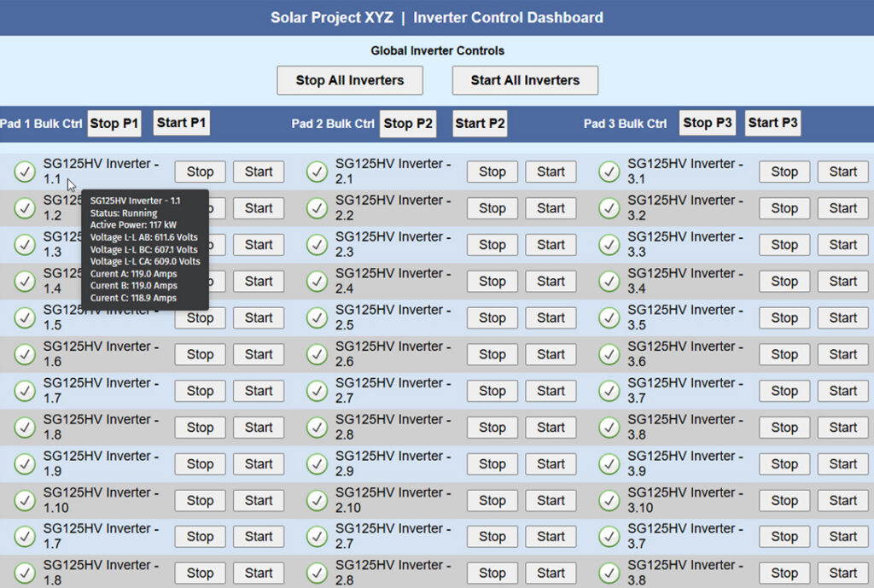Start Inverter 1.1

click(259, 172)
